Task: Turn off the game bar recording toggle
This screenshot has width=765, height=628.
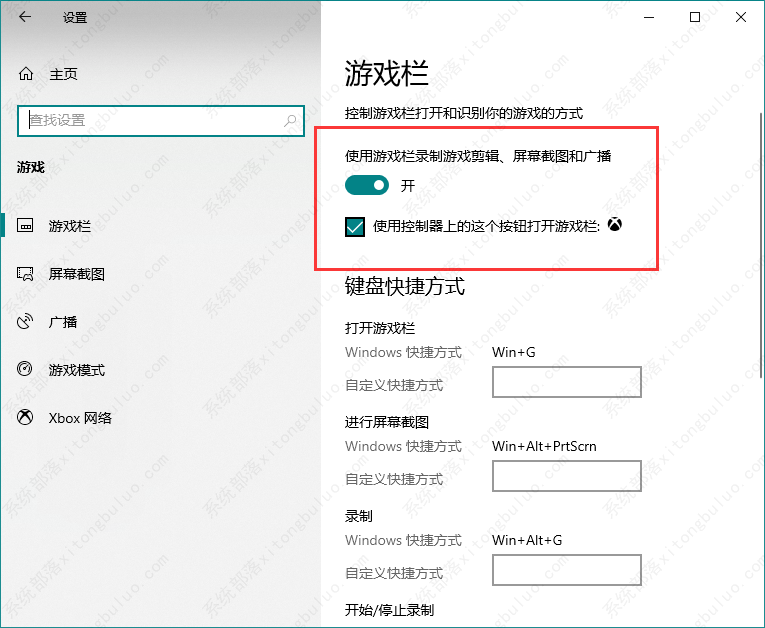Action: (x=367, y=185)
